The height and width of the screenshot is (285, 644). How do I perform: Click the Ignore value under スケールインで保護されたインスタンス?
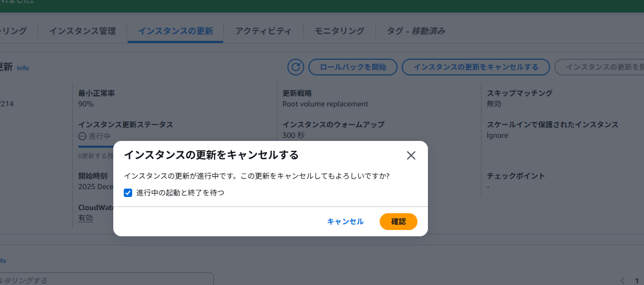coord(497,135)
